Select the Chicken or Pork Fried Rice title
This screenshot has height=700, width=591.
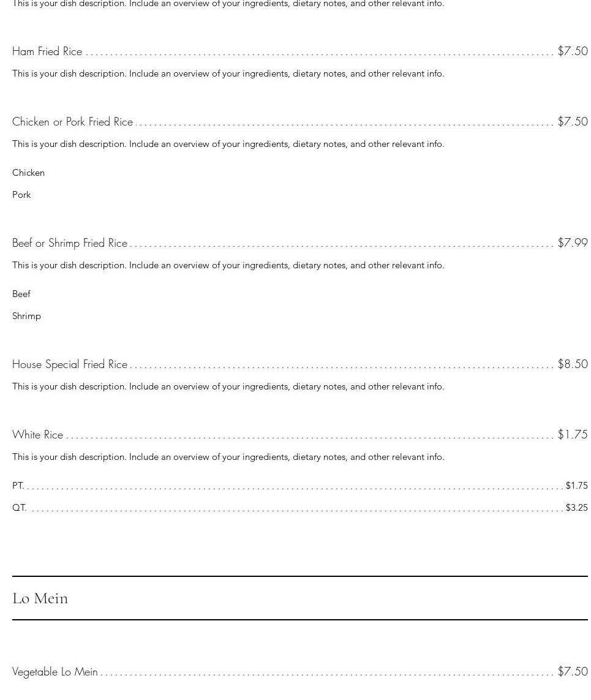(x=72, y=122)
